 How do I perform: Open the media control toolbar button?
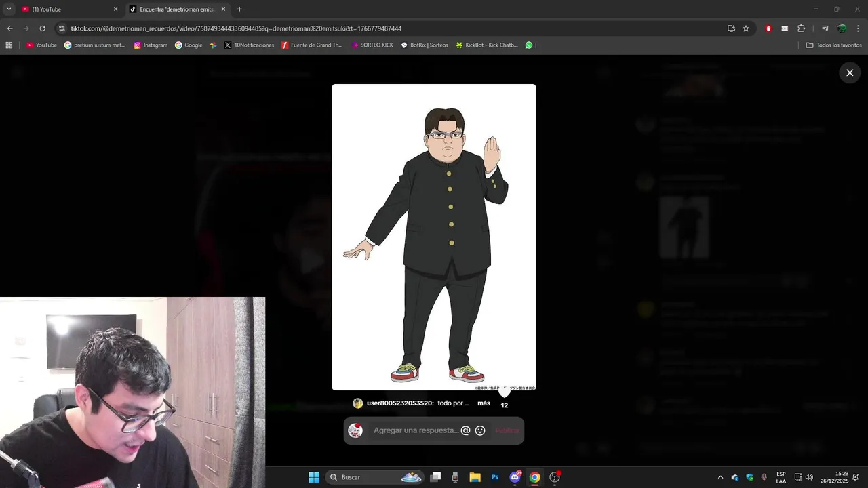[x=825, y=28]
